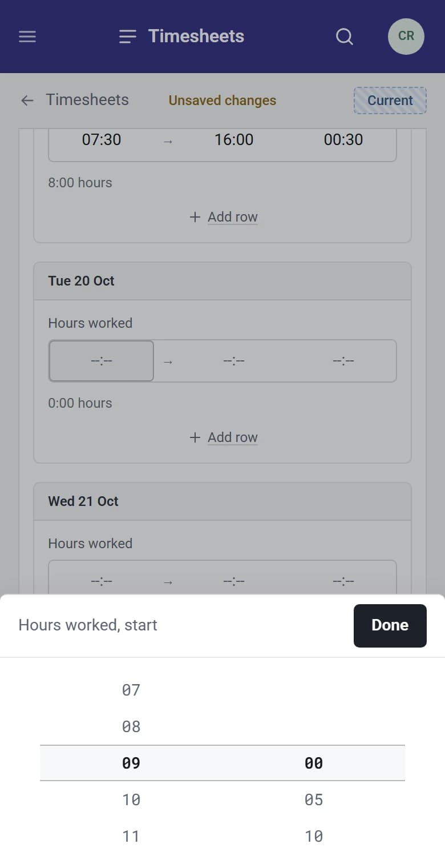Open the CR user avatar menu
This screenshot has height=868, width=445.
point(406,37)
